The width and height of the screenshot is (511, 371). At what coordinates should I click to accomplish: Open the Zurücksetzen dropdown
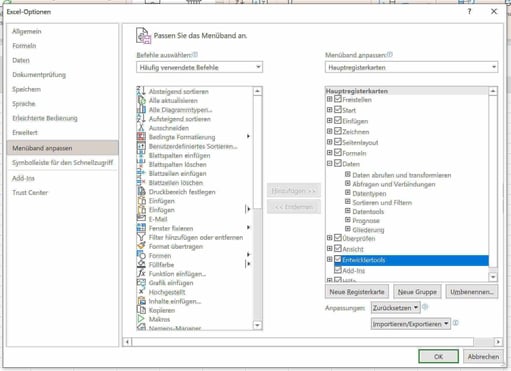pos(396,308)
